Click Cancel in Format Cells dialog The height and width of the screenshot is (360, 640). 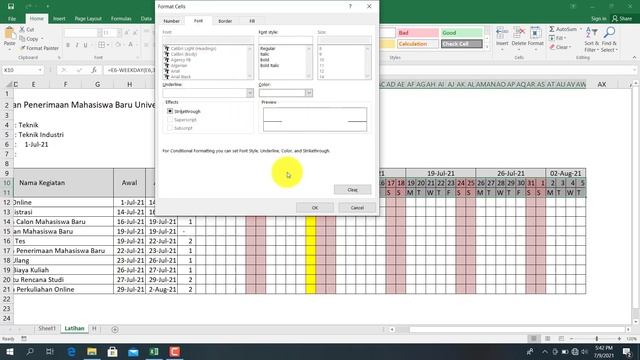pos(357,208)
